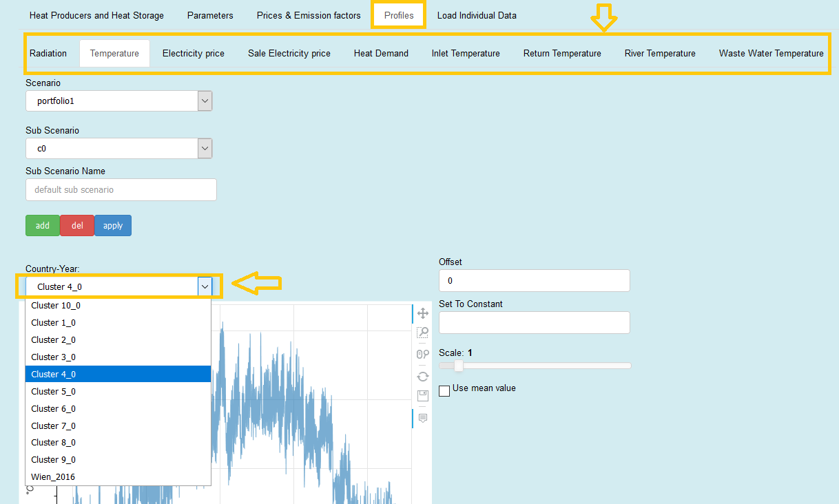Choose Cluster 2_0 from the list
839x504 pixels.
tap(118, 340)
